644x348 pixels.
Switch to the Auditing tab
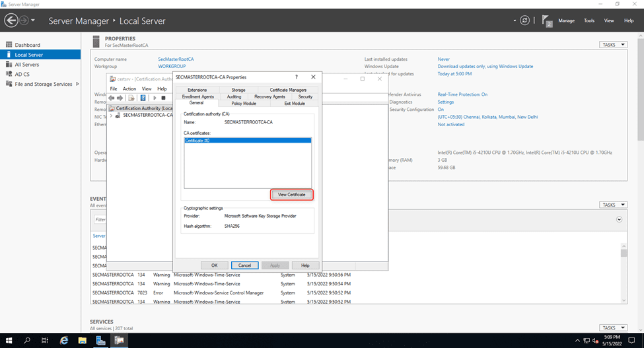(x=234, y=97)
